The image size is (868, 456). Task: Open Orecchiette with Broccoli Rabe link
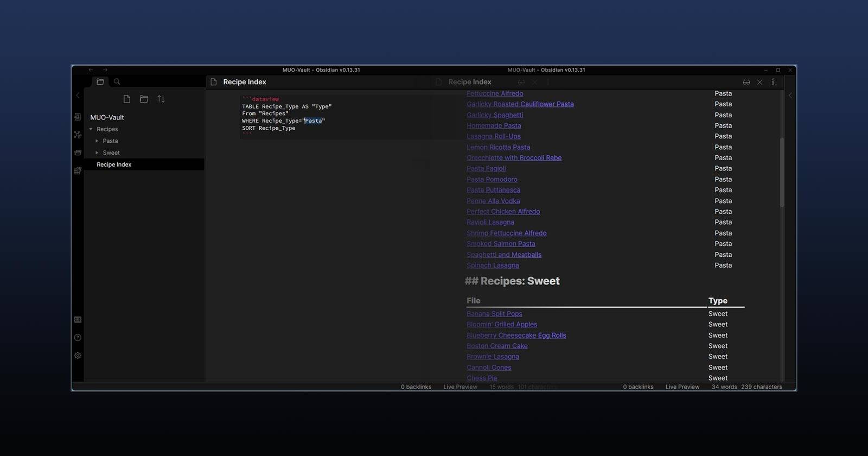click(514, 158)
